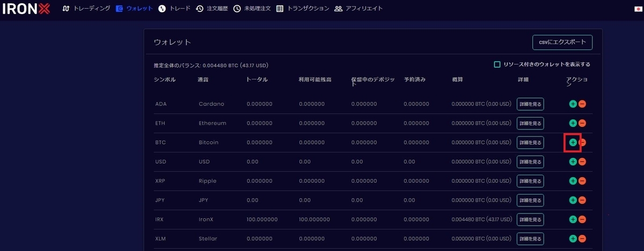Click the people icon beside アフィリエイト

point(338,9)
